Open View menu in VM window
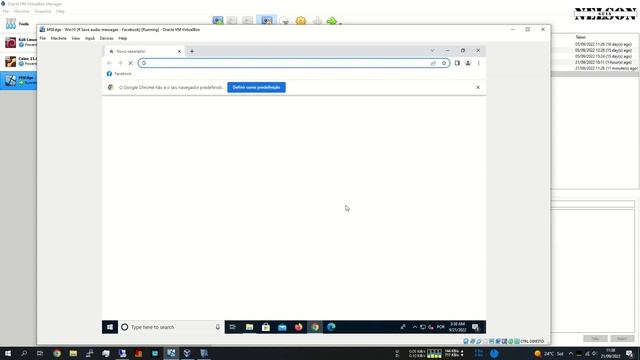Viewport: 640px width, 360px height. tap(76, 38)
